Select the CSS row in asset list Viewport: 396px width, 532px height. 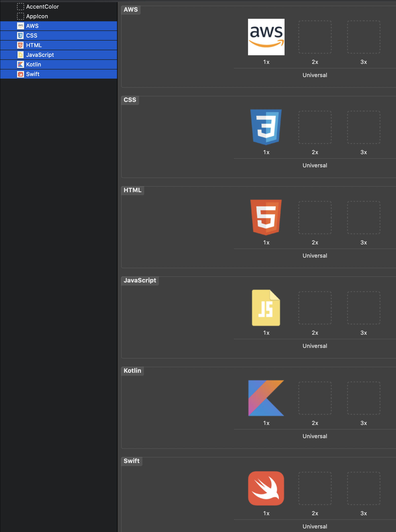tap(59, 36)
